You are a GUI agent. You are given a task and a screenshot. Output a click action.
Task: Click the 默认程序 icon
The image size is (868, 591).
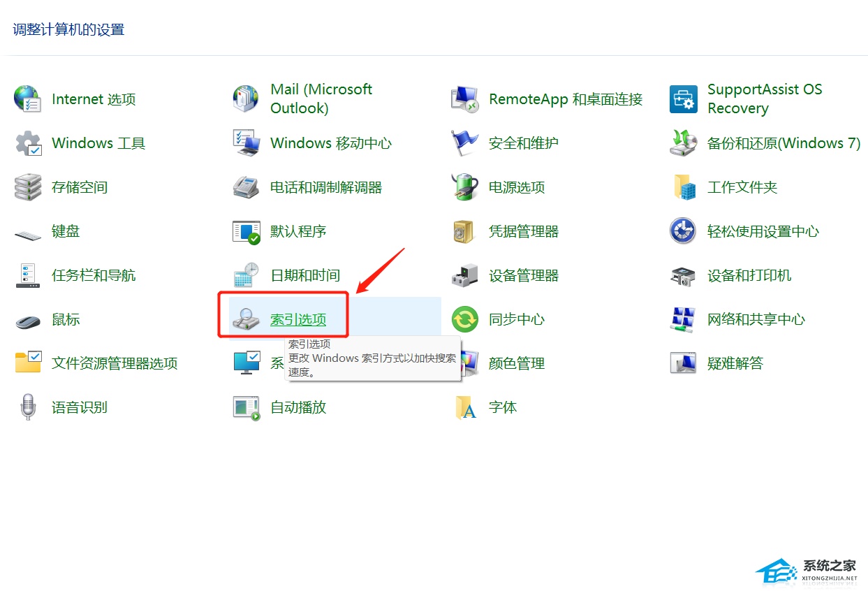click(x=247, y=231)
